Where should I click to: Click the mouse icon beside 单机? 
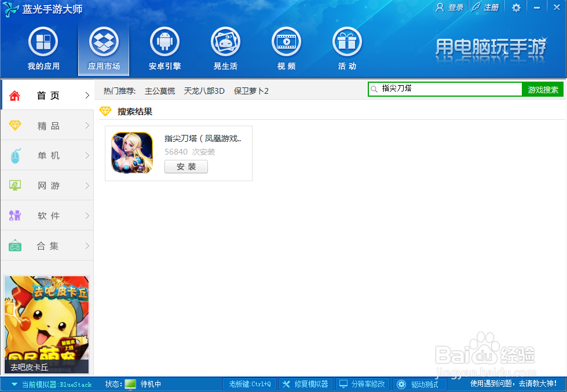click(x=15, y=156)
